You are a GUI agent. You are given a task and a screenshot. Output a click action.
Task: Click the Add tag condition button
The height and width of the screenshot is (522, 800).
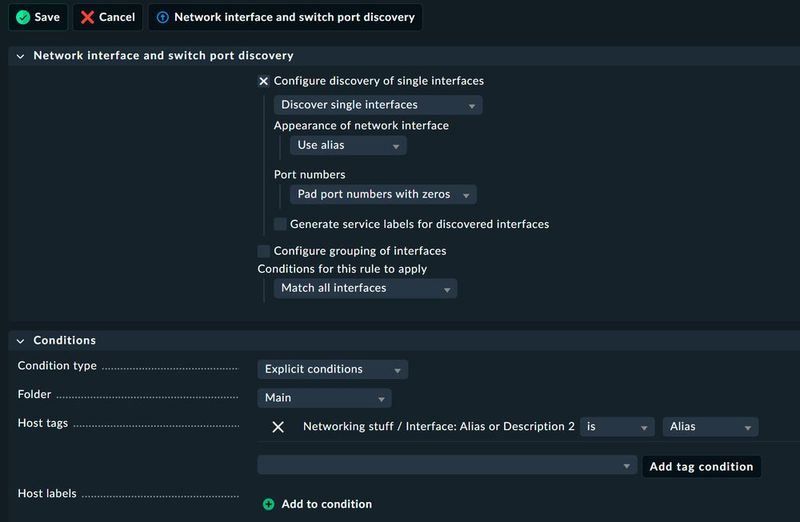(x=701, y=466)
